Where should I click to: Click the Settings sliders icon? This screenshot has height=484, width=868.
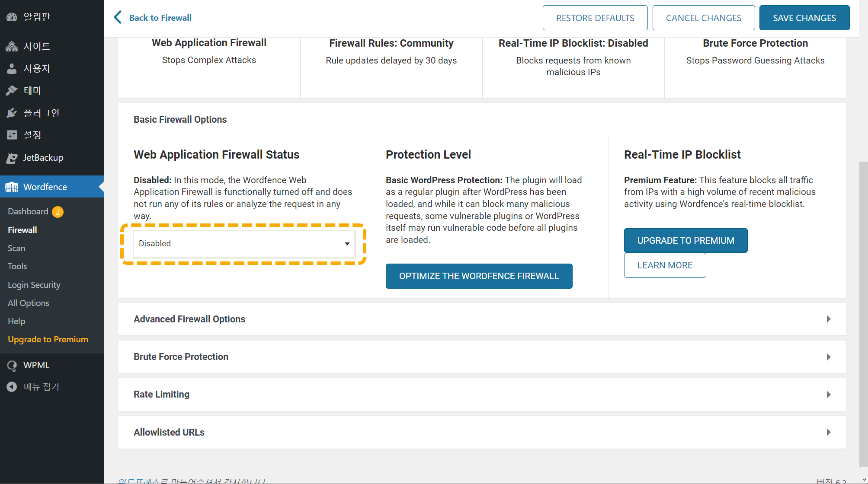(x=12, y=135)
